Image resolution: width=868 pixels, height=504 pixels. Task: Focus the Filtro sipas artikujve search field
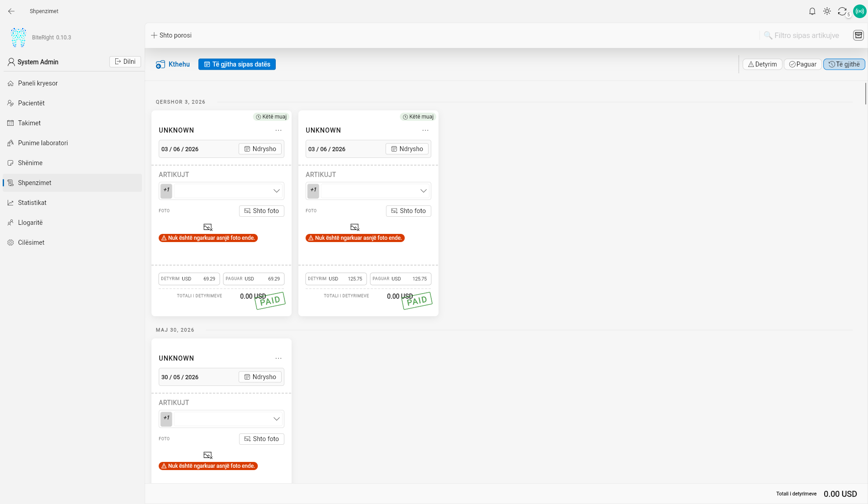(x=805, y=35)
